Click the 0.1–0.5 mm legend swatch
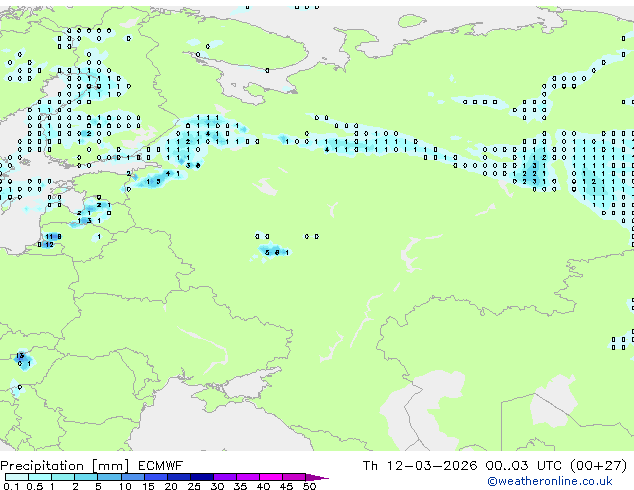 (x=17, y=477)
